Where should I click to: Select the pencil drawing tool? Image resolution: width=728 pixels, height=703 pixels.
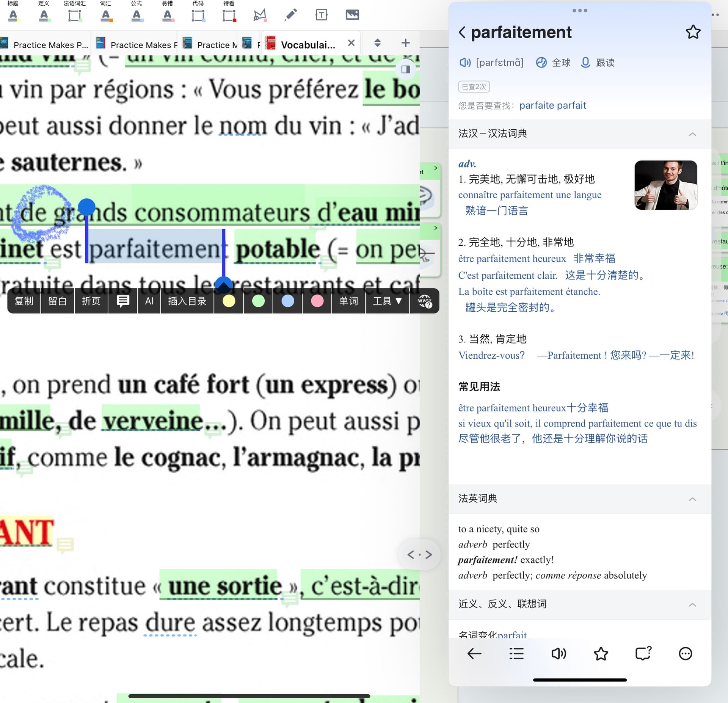290,15
